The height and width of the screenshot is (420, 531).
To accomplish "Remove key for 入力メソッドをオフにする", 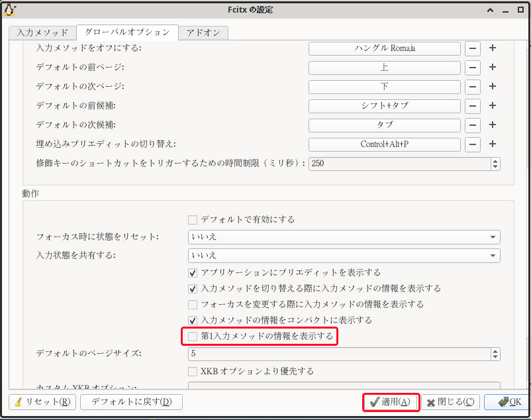I will (473, 48).
